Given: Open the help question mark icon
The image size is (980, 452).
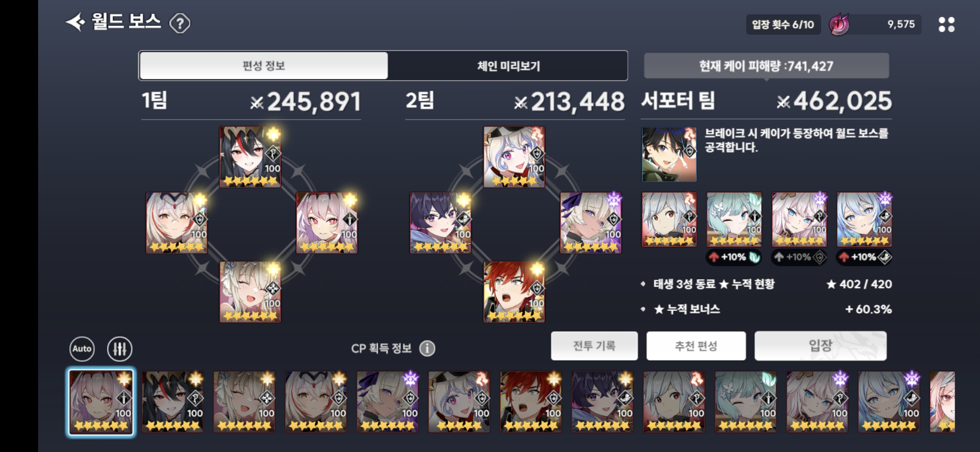Looking at the screenshot, I should [180, 23].
